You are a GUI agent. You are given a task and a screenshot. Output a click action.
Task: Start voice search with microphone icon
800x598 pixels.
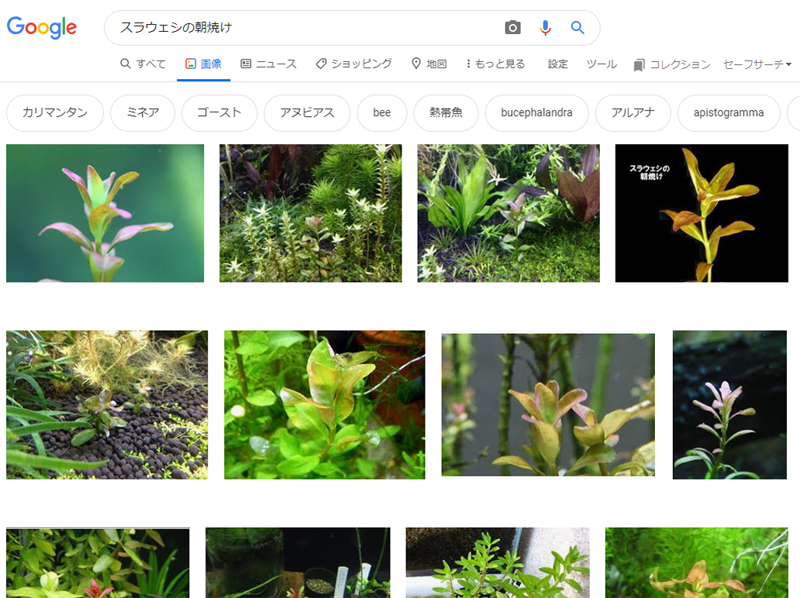coord(545,28)
